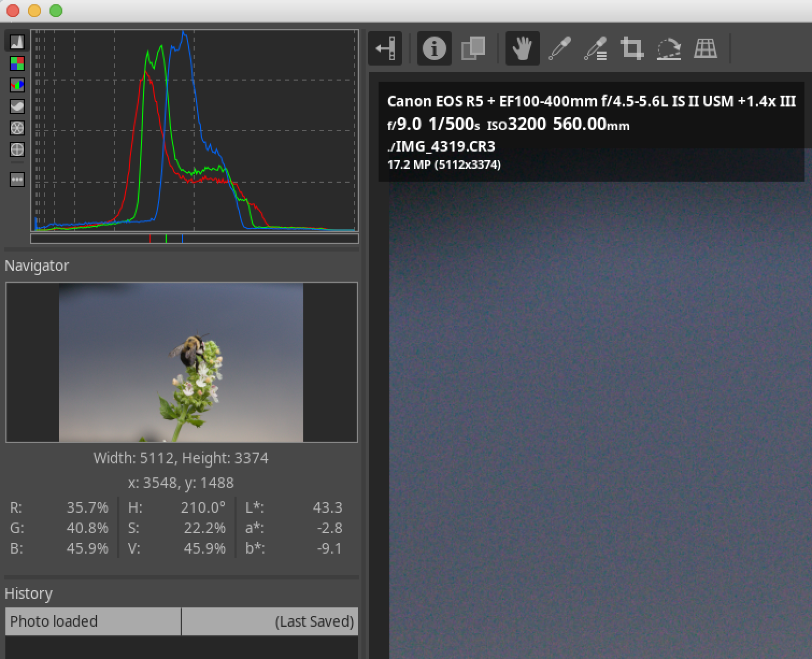Activate the Crop selection tool
812x659 pixels.
coord(632,49)
